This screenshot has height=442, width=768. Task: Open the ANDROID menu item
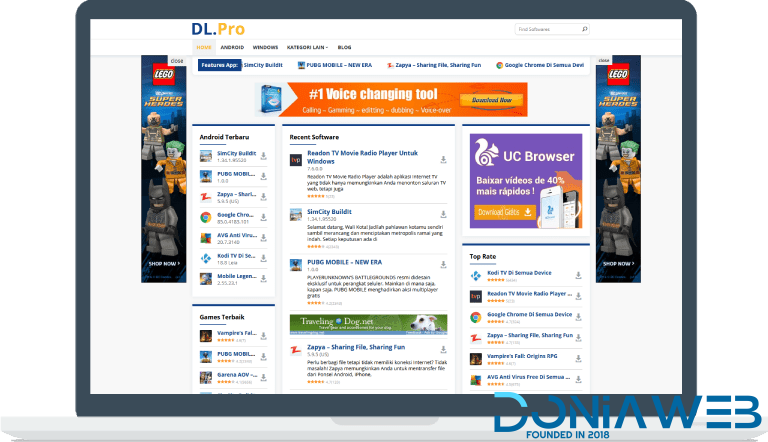(232, 48)
